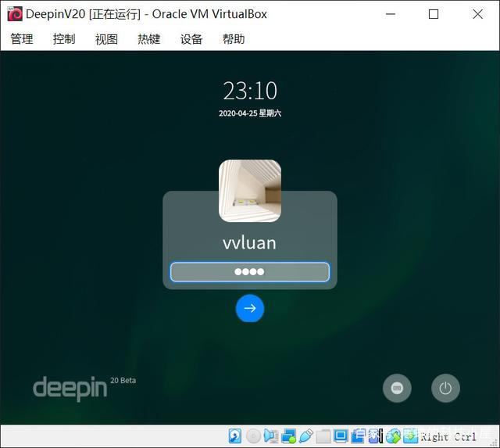Click the vvluan user avatar
Viewport: 500px width, 448px height.
click(x=250, y=191)
